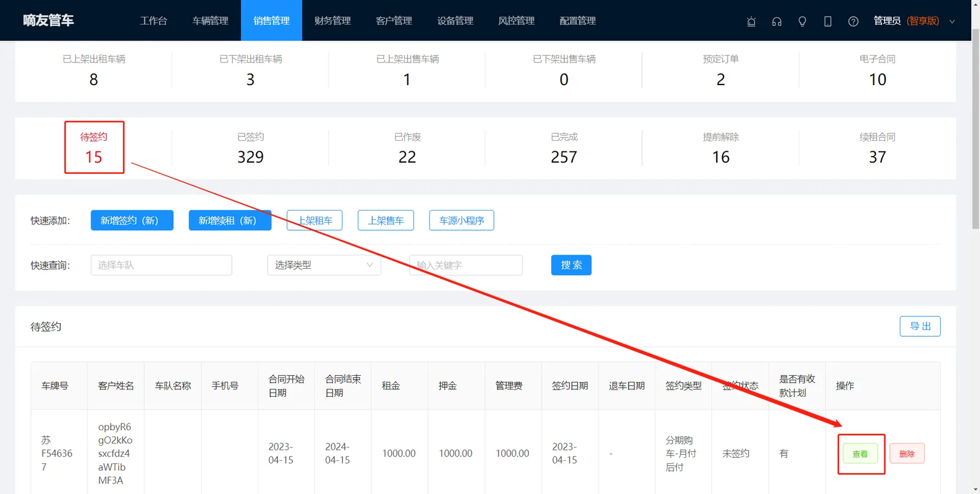Select the 销售管理 tab
This screenshot has height=494, width=980.
(271, 20)
